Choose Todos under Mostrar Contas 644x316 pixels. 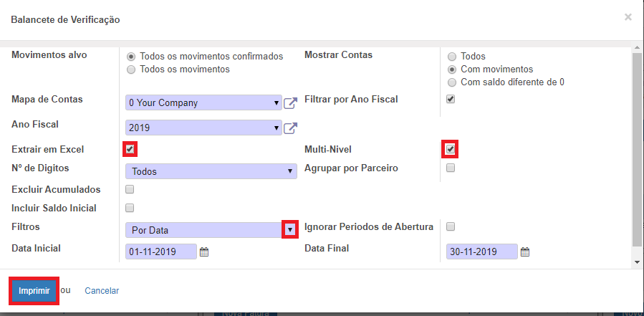tap(452, 56)
